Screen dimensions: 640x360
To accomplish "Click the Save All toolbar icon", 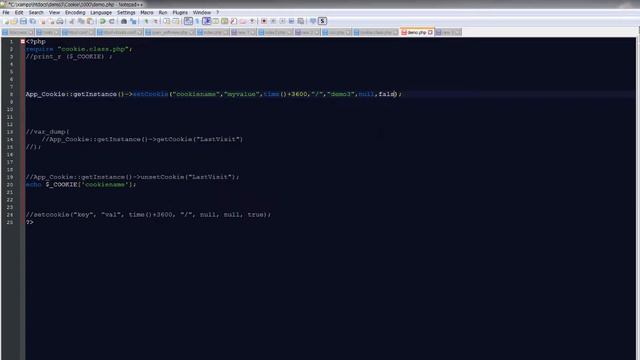I will click(32, 21).
